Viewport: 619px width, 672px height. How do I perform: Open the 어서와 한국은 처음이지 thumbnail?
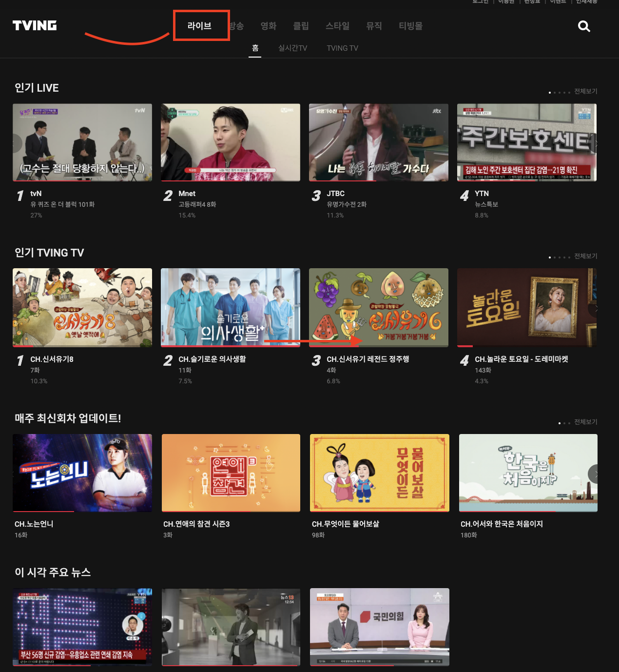(528, 473)
